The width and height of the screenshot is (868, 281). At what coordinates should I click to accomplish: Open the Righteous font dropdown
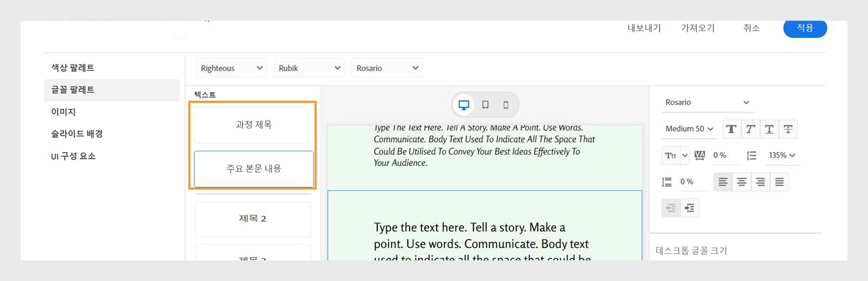tap(231, 68)
